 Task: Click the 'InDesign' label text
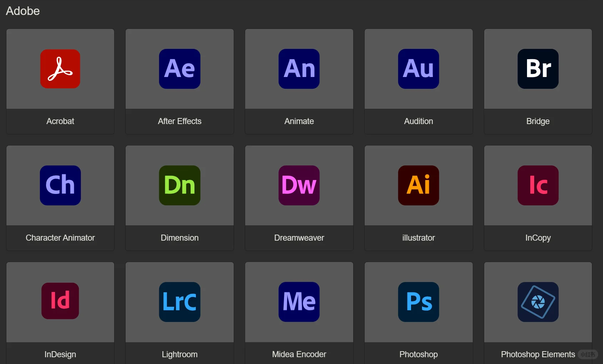click(x=60, y=354)
